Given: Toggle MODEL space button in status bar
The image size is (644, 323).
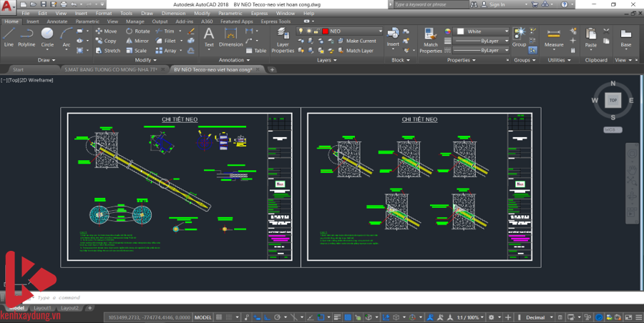Looking at the screenshot, I should [x=203, y=317].
